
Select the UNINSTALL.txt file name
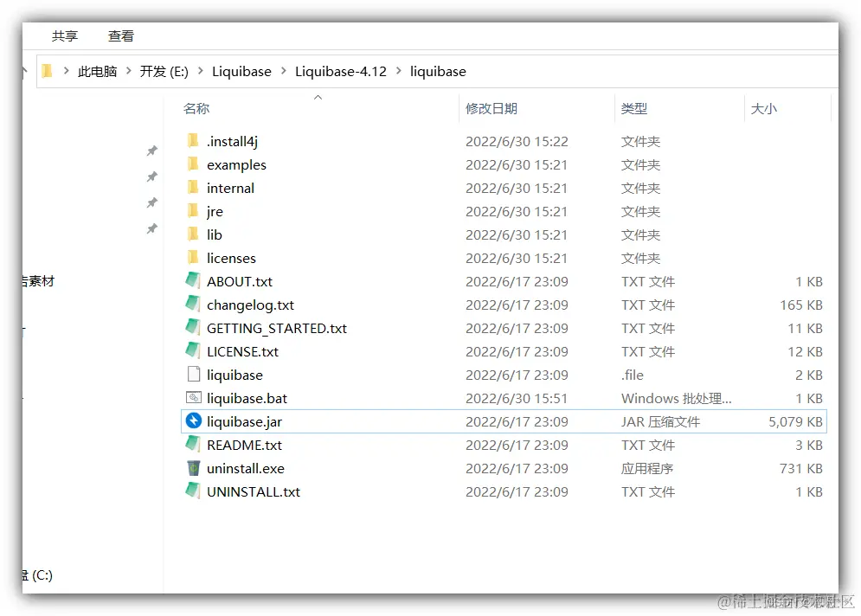(254, 492)
